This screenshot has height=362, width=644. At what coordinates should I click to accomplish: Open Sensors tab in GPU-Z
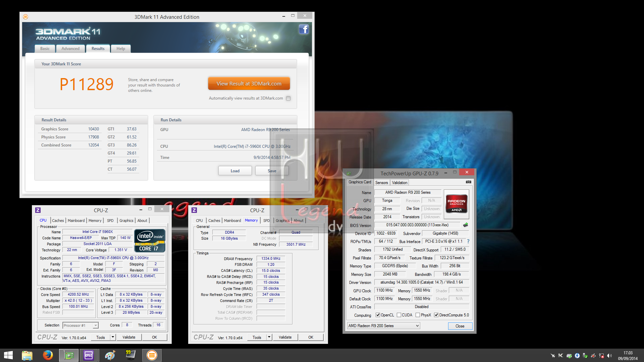tap(381, 183)
